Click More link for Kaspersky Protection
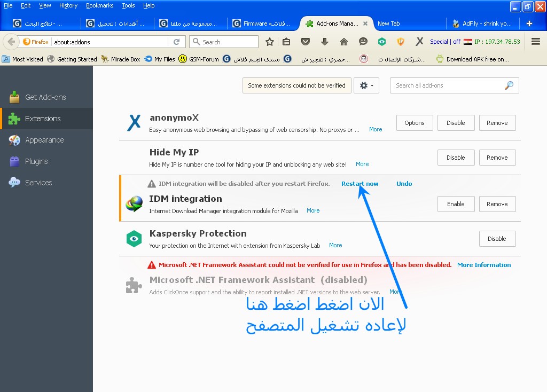Screen dimensions: 547x392 click(335, 245)
